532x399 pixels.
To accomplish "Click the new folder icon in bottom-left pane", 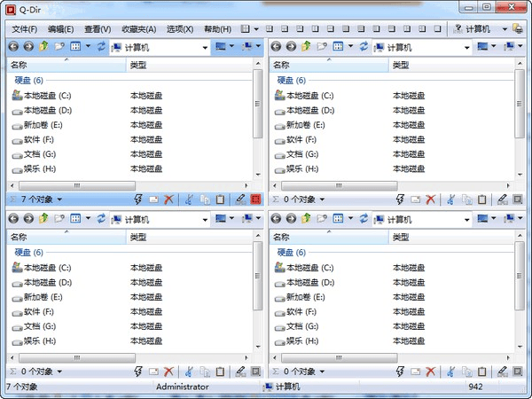I will point(57,218).
